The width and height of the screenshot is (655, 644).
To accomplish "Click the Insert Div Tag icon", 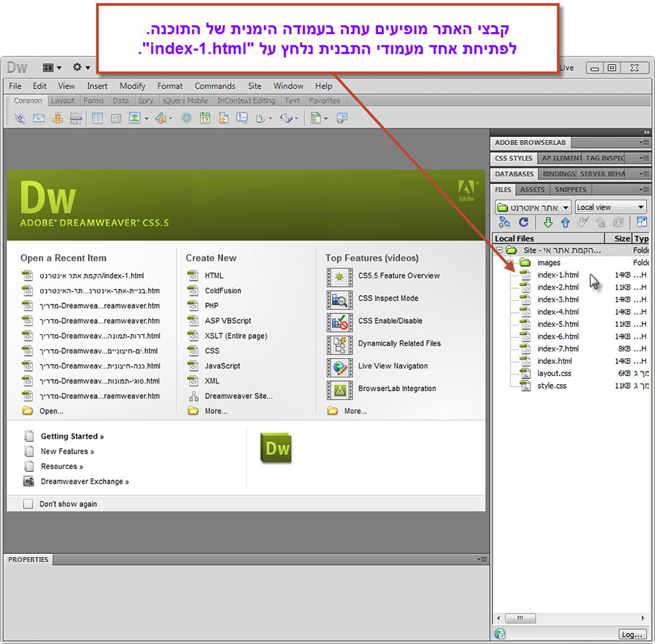I will 116,118.
